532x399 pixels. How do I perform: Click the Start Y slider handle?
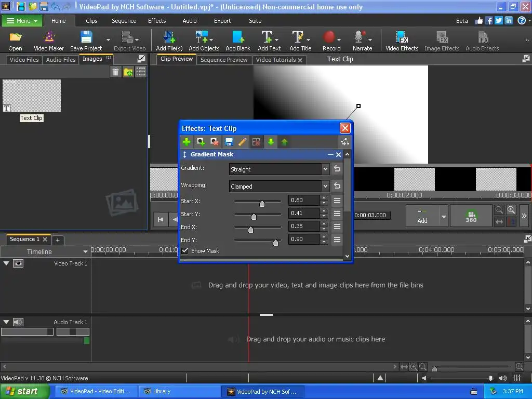(254, 216)
